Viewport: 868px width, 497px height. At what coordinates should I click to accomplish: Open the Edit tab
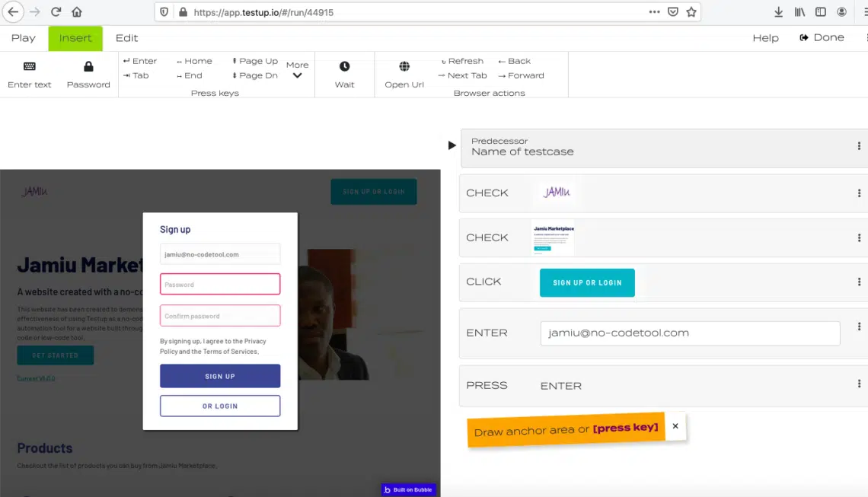click(x=126, y=38)
